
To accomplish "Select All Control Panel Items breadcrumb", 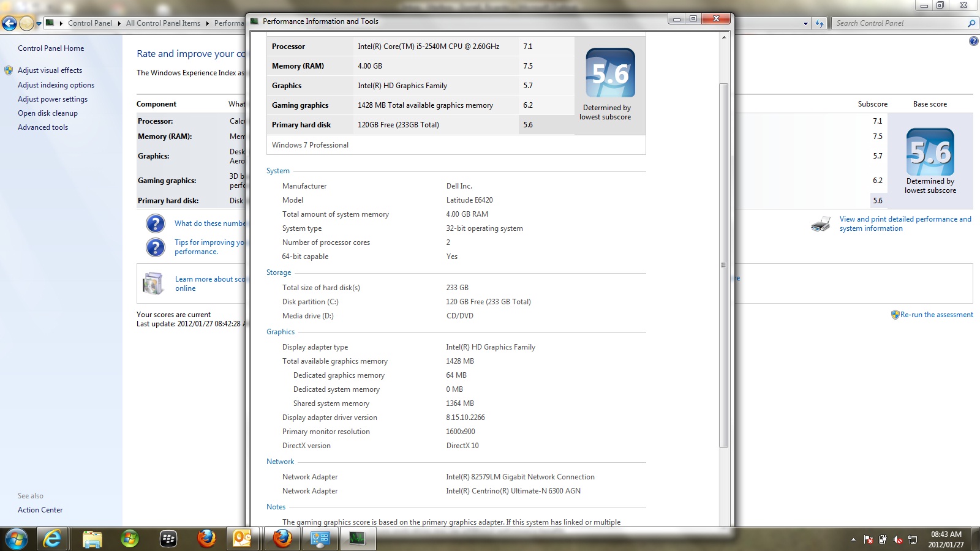I will click(x=163, y=23).
